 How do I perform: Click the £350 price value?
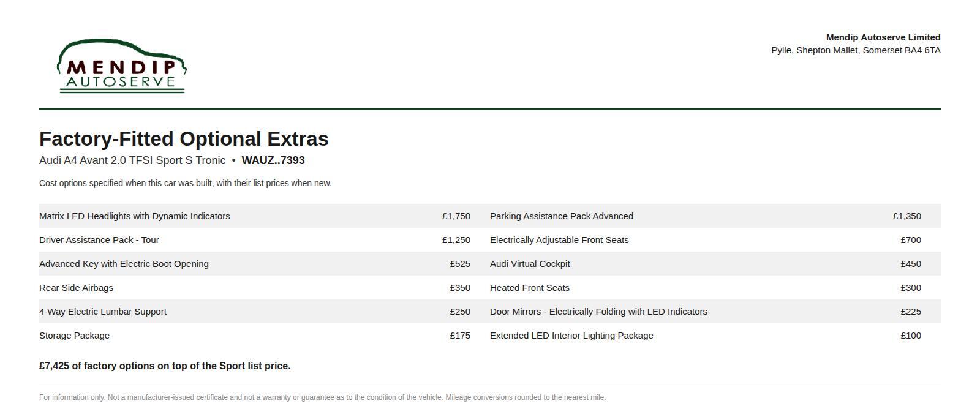(460, 288)
